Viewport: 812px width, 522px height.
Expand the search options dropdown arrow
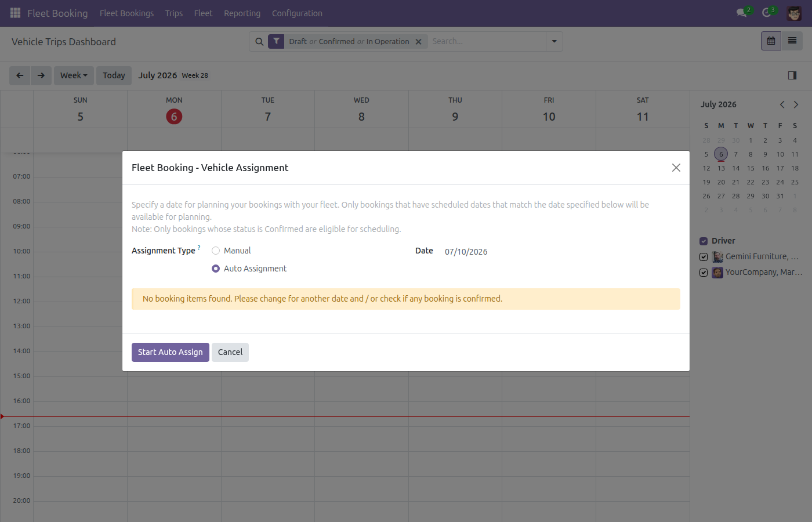pos(554,41)
